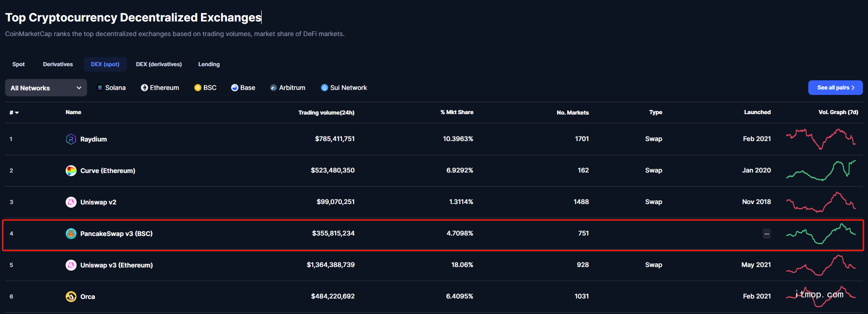Open the Raydium exchange link

click(93, 139)
